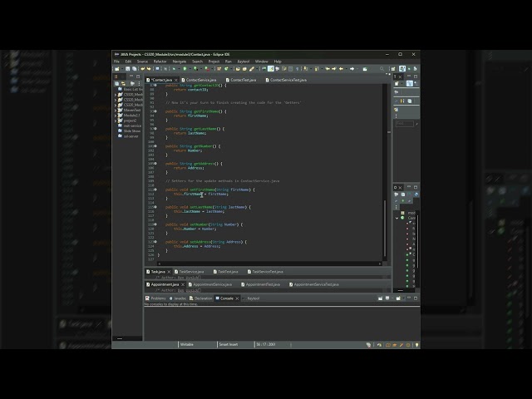This screenshot has height=399, width=532.
Task: Save the current file using toolbar icon
Action: coord(127,68)
